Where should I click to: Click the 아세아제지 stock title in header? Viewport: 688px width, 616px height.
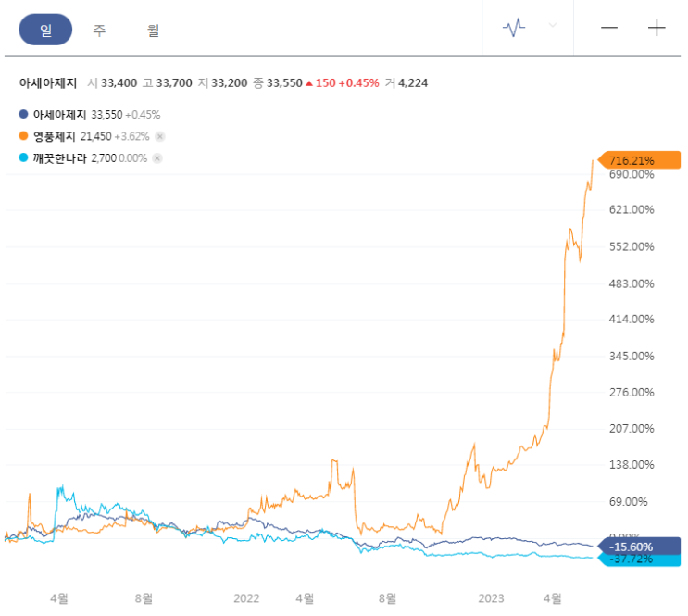coord(48,83)
